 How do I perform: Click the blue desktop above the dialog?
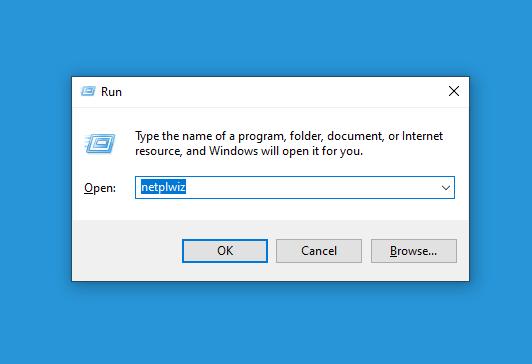[266, 37]
